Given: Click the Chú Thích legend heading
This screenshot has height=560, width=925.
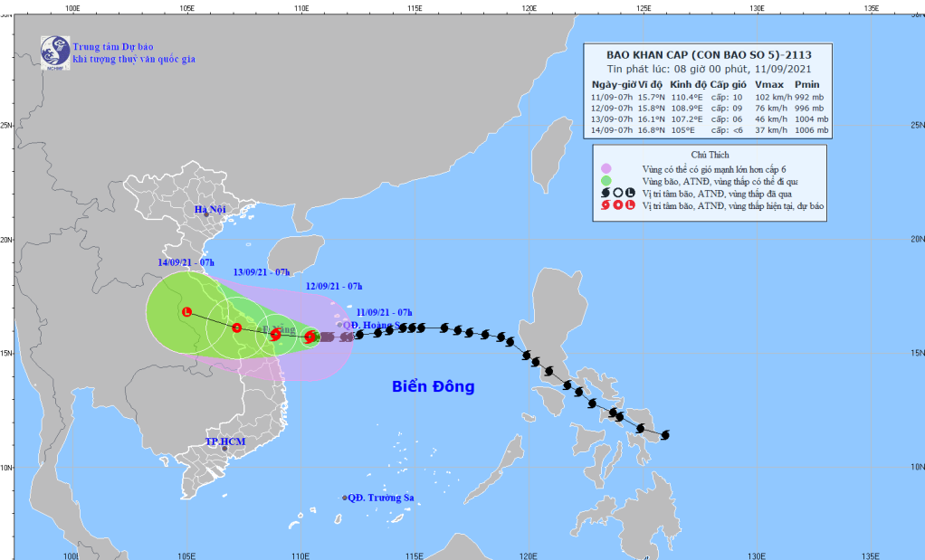Looking at the screenshot, I should (709, 155).
